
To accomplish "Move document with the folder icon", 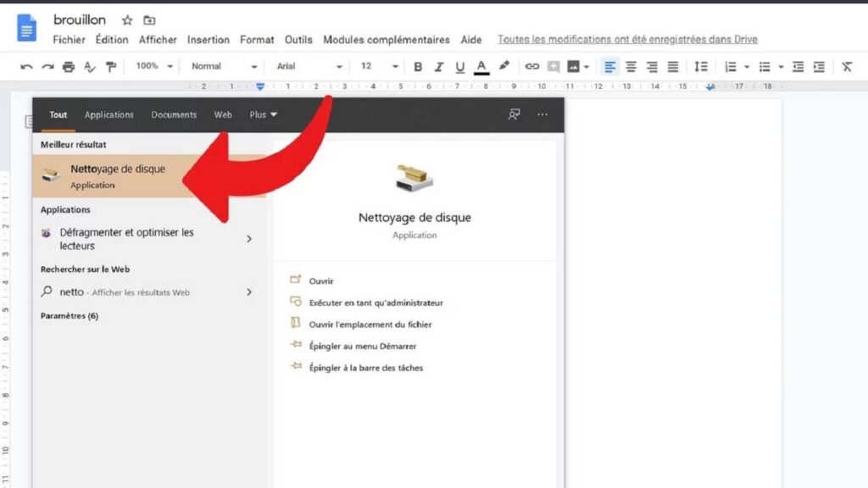I will click(x=149, y=20).
